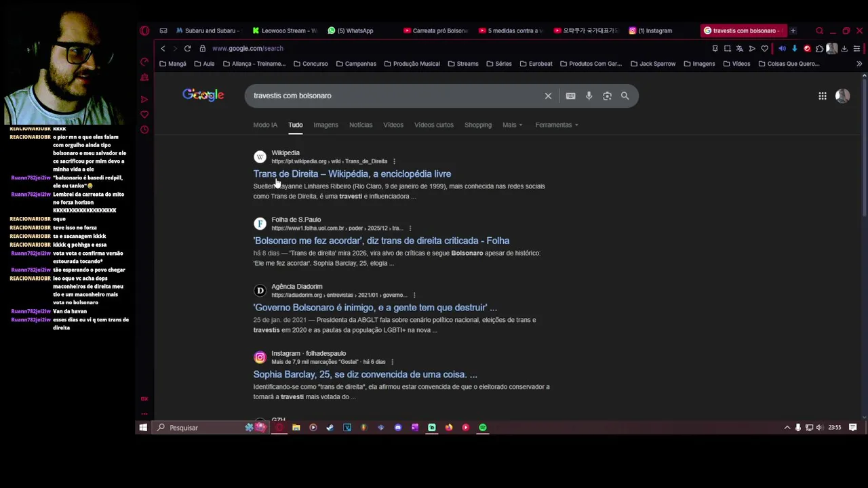This screenshot has height=488, width=868.
Task: Reload the current Google page
Action: [x=187, y=48]
